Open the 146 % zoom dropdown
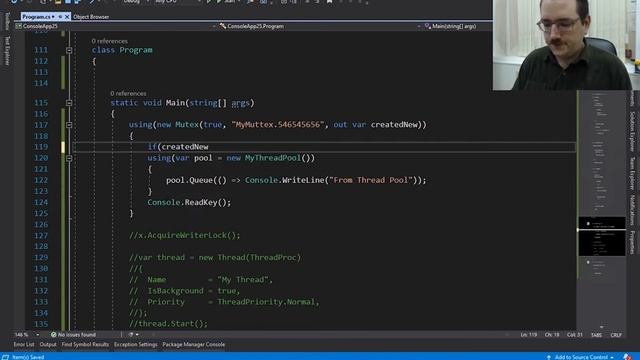The height and width of the screenshot is (360, 640). 38,335
